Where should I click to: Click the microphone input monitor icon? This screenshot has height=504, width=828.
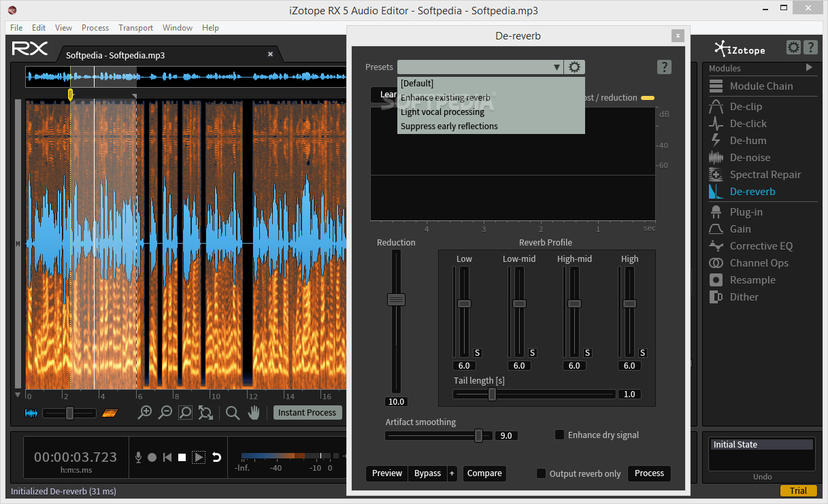pos(139,457)
